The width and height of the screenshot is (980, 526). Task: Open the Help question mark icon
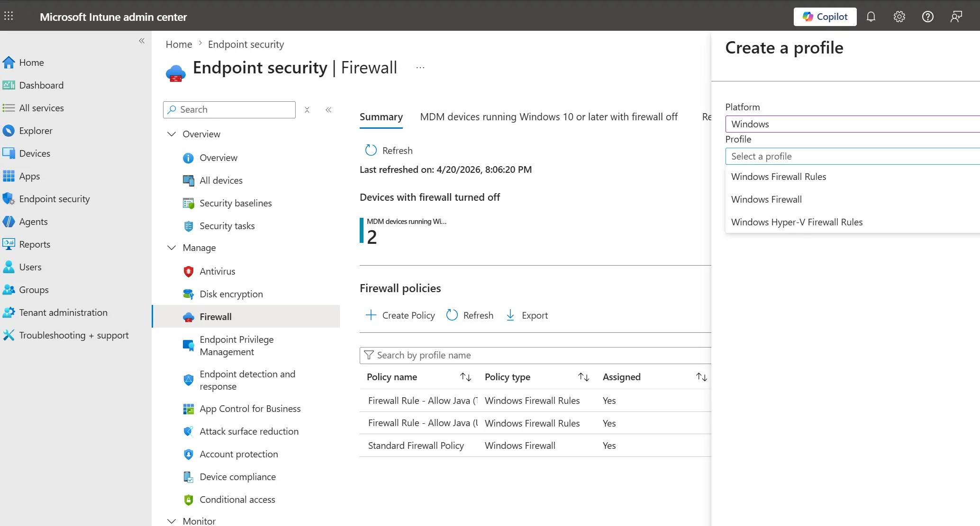[927, 17]
